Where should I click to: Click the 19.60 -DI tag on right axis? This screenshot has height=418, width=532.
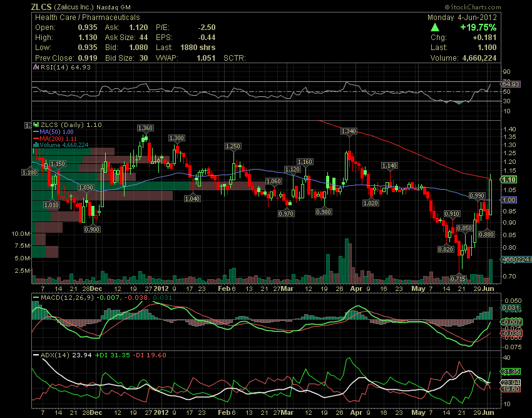pyautogui.click(x=511, y=389)
